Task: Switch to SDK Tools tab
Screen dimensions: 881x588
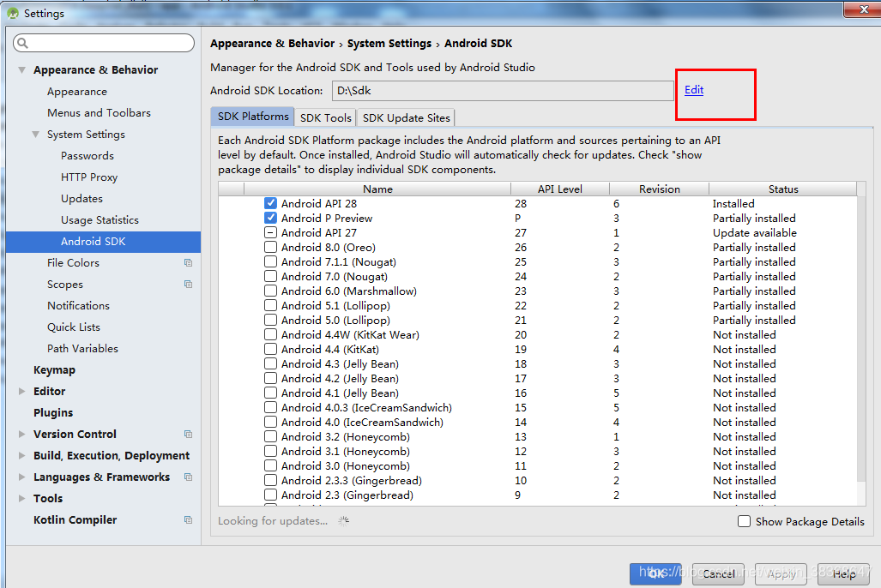Action: (x=325, y=118)
